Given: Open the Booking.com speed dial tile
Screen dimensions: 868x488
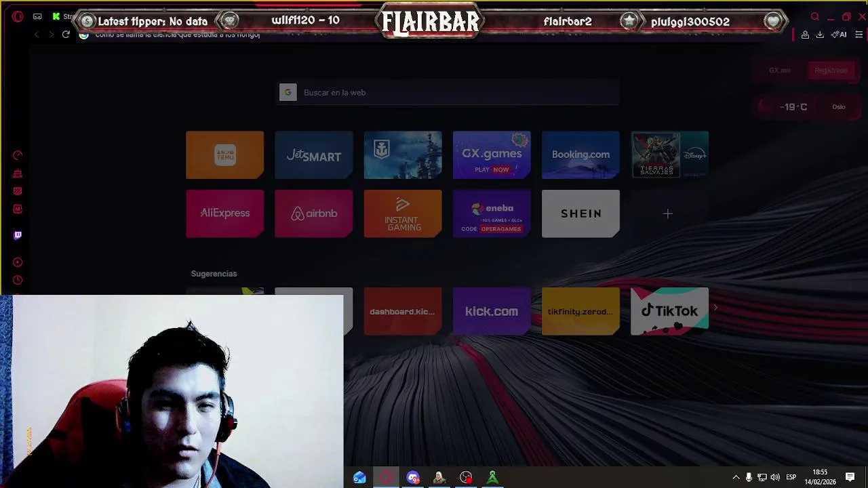Looking at the screenshot, I should click(x=580, y=155).
